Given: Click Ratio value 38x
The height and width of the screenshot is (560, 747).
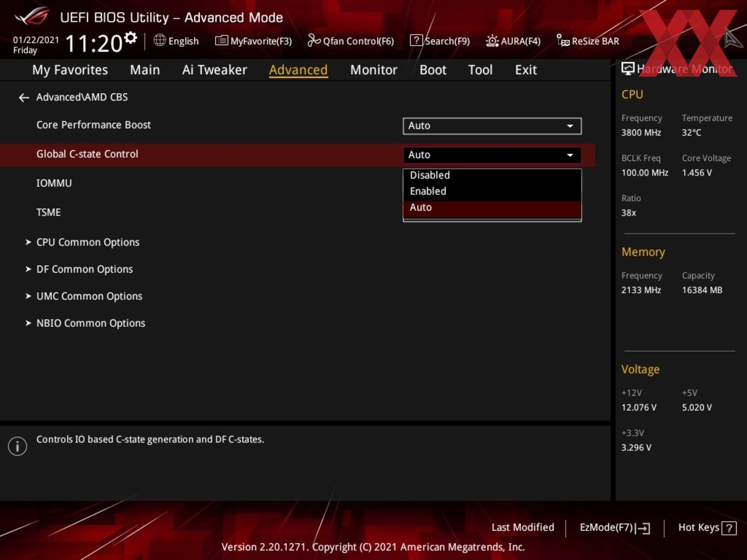Looking at the screenshot, I should click(x=628, y=212).
